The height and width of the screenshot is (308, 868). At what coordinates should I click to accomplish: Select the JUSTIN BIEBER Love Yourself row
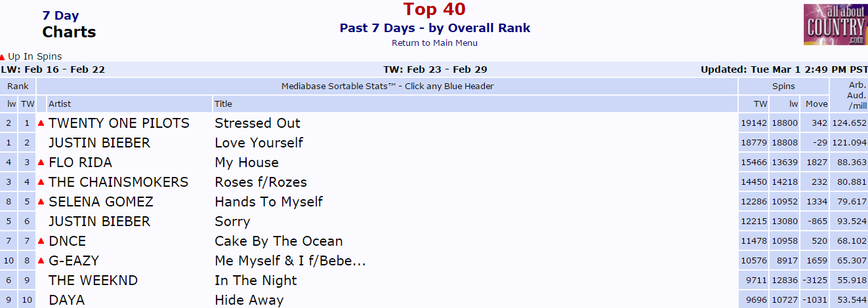pyautogui.click(x=434, y=143)
